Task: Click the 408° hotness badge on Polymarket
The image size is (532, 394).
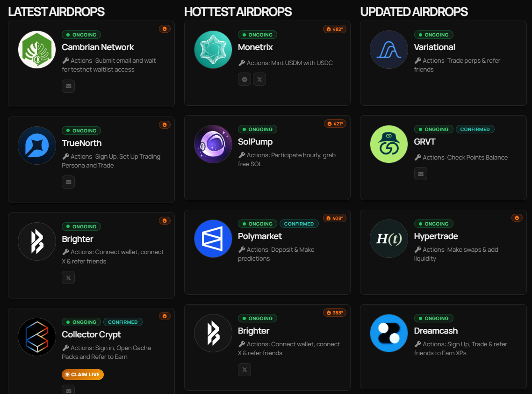Action: point(335,218)
